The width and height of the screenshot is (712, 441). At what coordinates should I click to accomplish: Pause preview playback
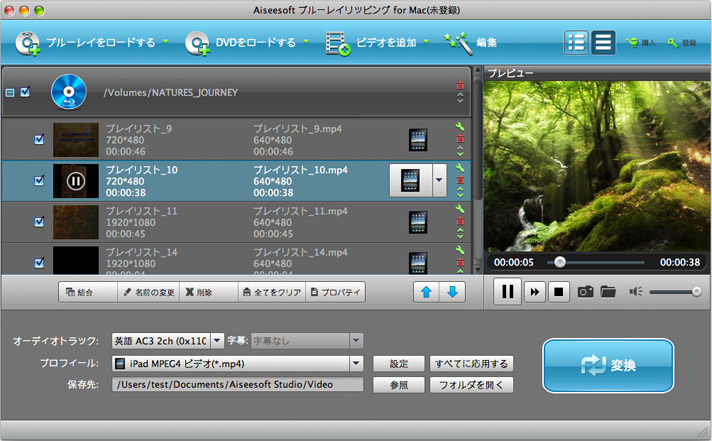coord(507,292)
